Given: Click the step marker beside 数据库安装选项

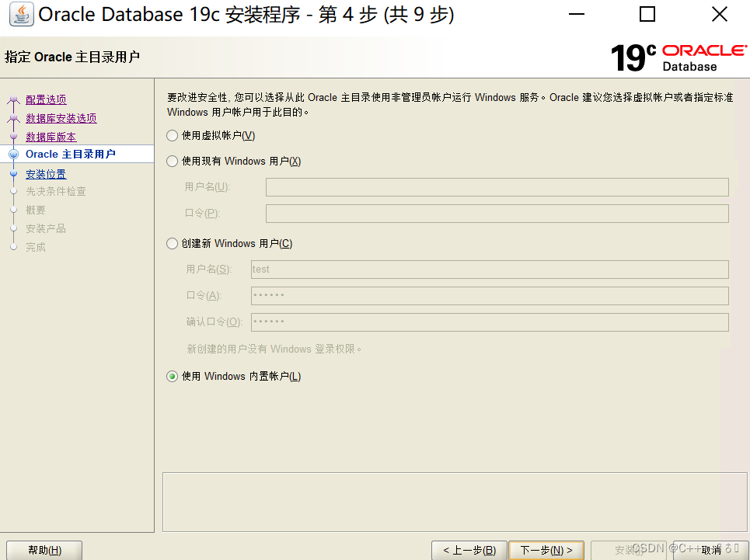Looking at the screenshot, I should point(14,119).
